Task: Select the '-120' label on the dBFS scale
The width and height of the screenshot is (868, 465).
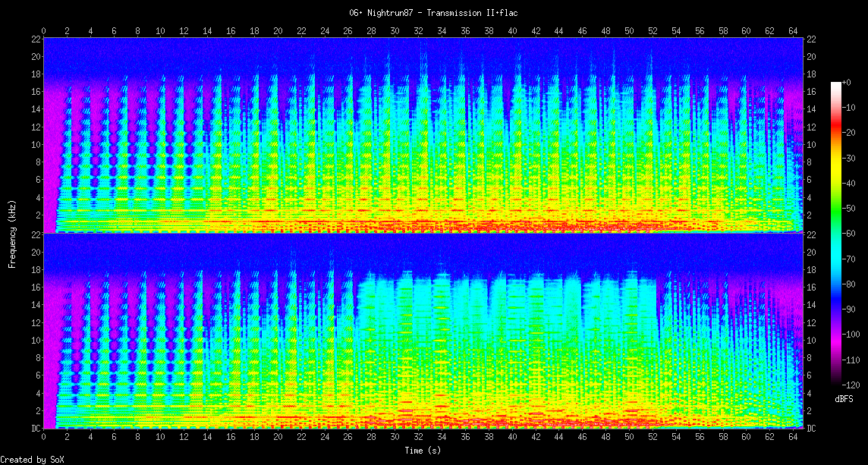Action: (851, 385)
